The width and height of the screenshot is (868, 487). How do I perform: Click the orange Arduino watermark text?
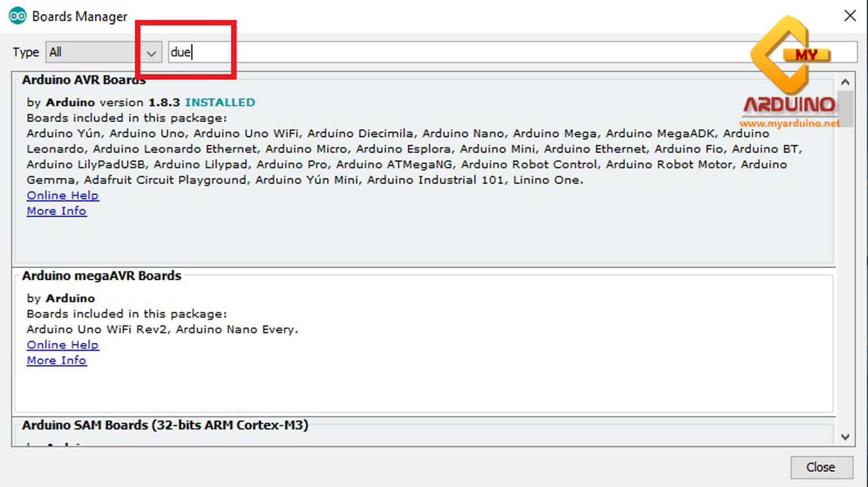click(789, 106)
